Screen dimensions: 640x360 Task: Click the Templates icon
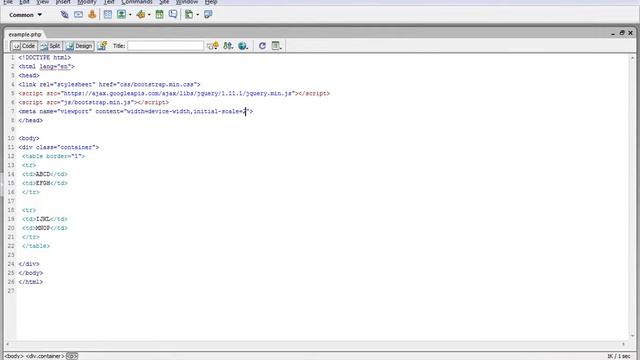(x=189, y=15)
